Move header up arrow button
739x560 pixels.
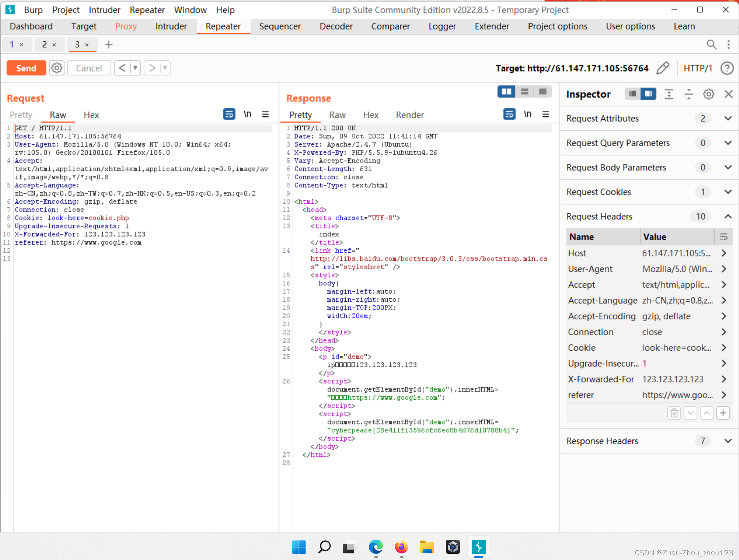click(x=707, y=413)
